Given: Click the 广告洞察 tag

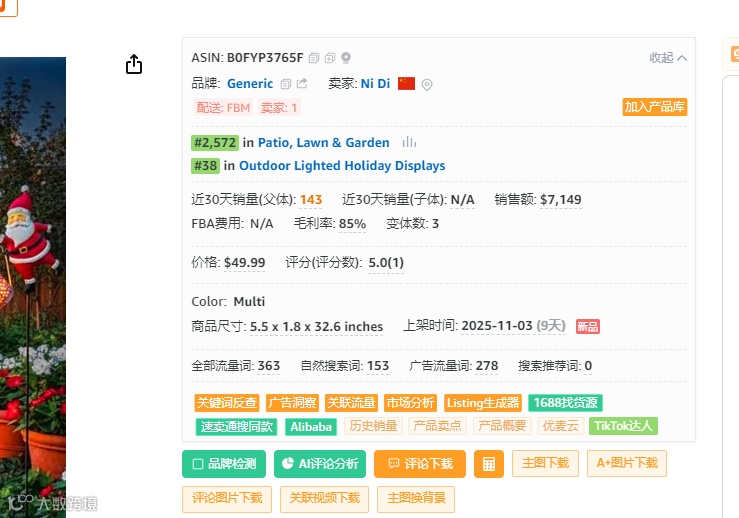Looking at the screenshot, I should pos(293,403).
